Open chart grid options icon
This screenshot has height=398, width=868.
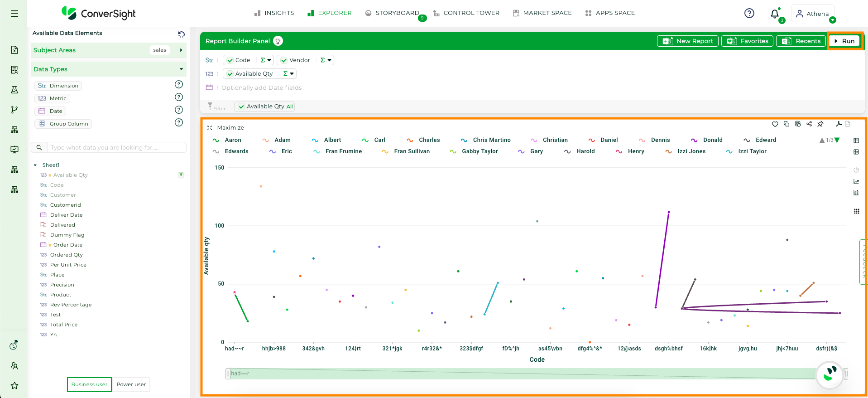(x=856, y=211)
